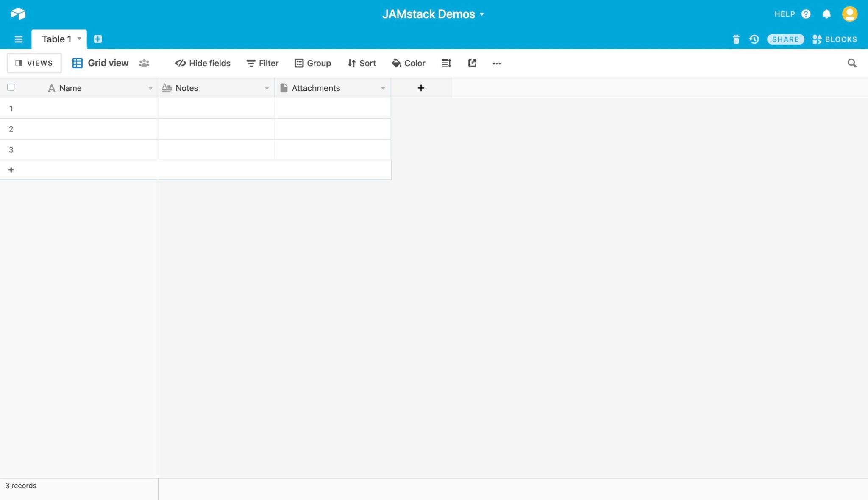This screenshot has height=500, width=868.
Task: Toggle Hide fields in the toolbar
Action: click(x=203, y=63)
